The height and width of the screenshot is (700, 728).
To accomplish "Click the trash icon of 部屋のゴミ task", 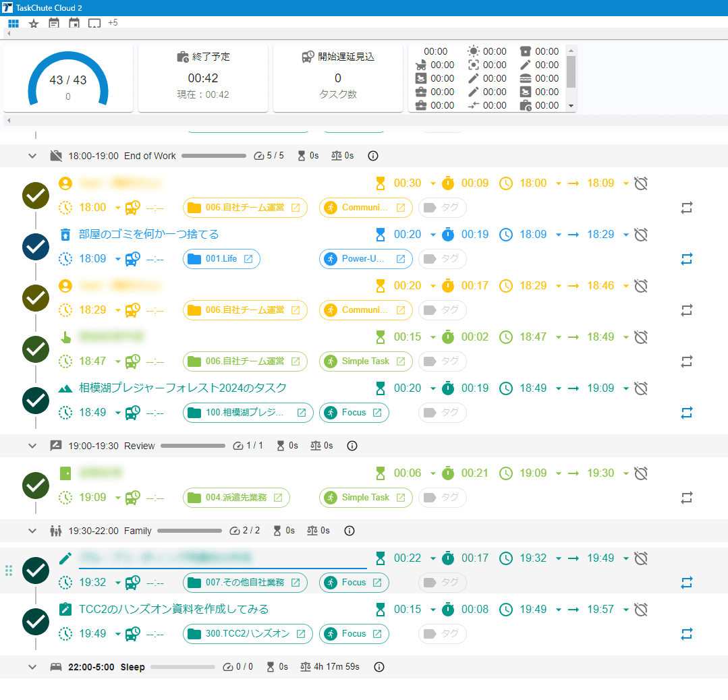I will [65, 235].
